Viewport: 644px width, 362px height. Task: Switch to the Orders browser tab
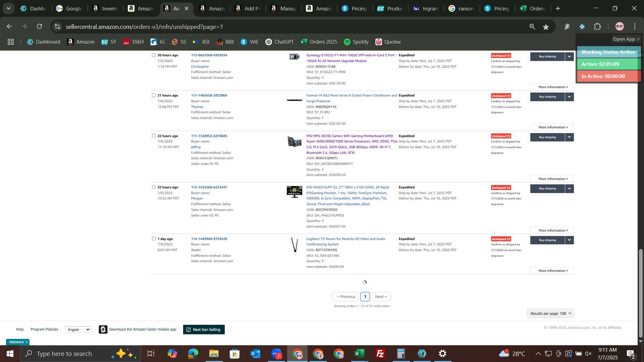point(533,9)
